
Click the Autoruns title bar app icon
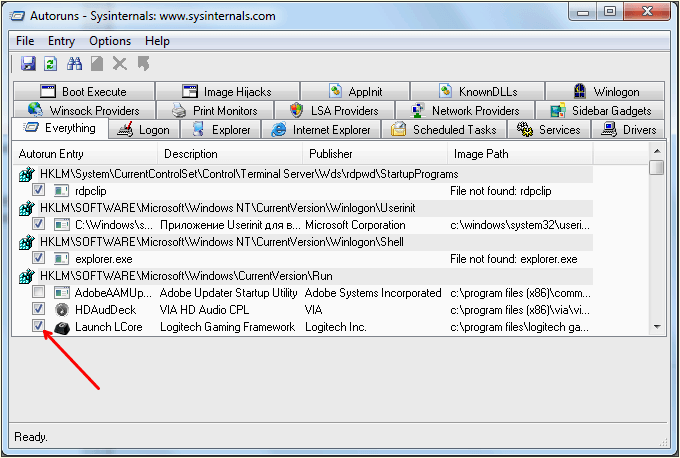(x=17, y=16)
